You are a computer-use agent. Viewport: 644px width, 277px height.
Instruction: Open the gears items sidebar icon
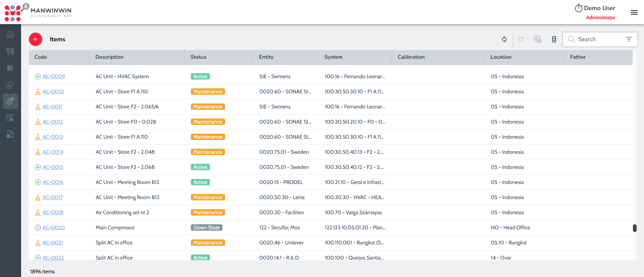click(x=10, y=101)
